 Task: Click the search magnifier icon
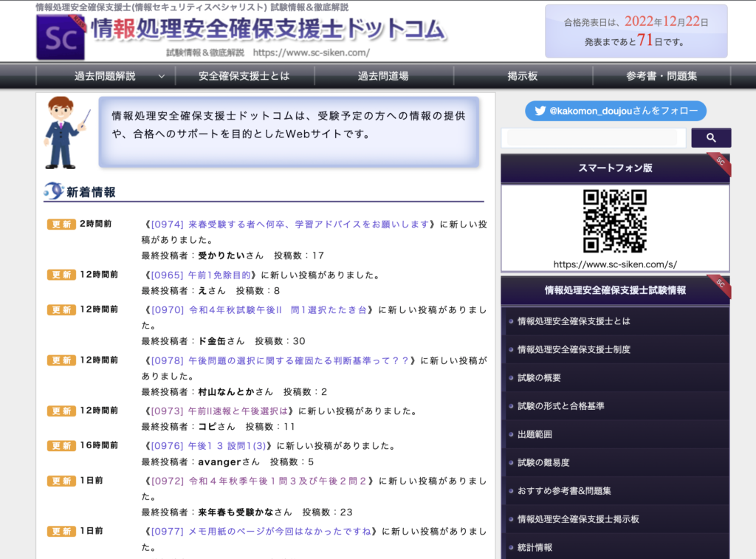pos(710,137)
